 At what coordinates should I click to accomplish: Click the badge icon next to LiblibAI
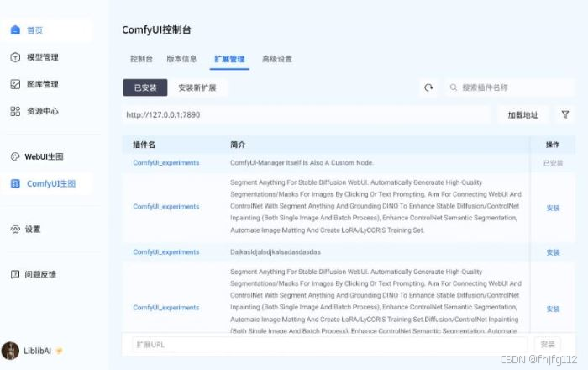tap(59, 351)
